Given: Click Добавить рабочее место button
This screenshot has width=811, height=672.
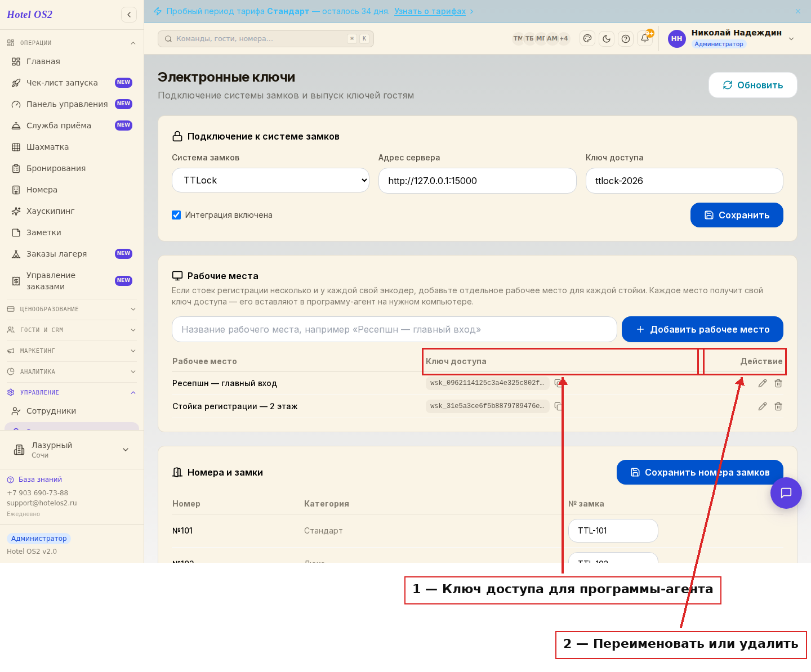Looking at the screenshot, I should 702,329.
